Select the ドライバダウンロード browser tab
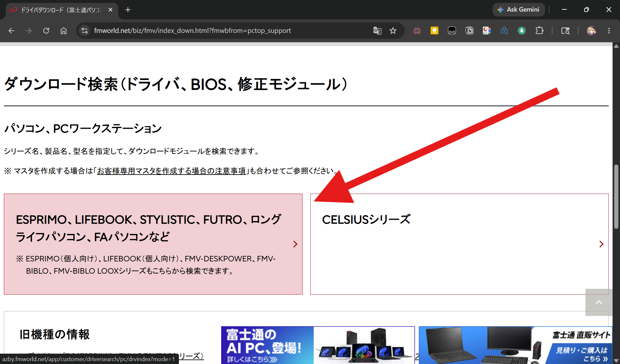The width and height of the screenshot is (620, 364). tap(61, 10)
